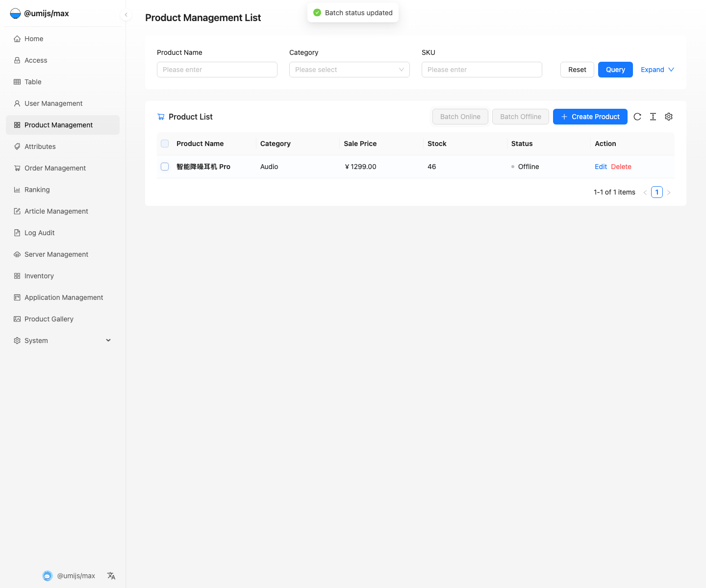Click the user avatar in sidebar footer

coord(48,576)
